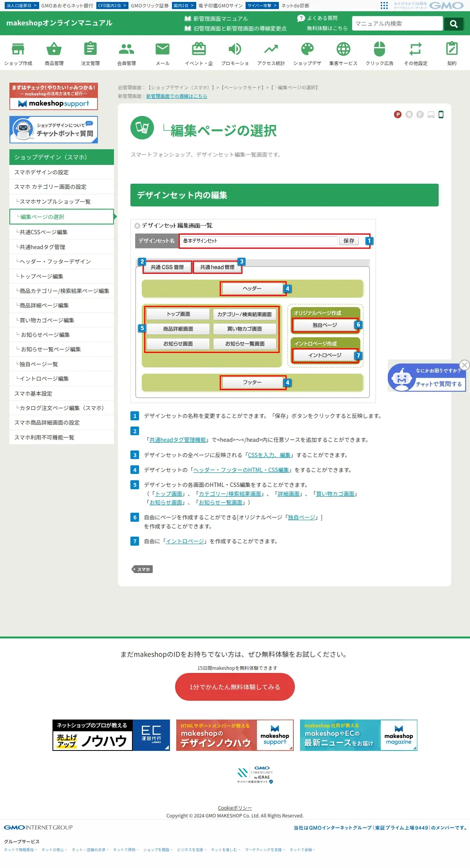
Task: Click the smartphone device icon
Action: (x=441, y=114)
